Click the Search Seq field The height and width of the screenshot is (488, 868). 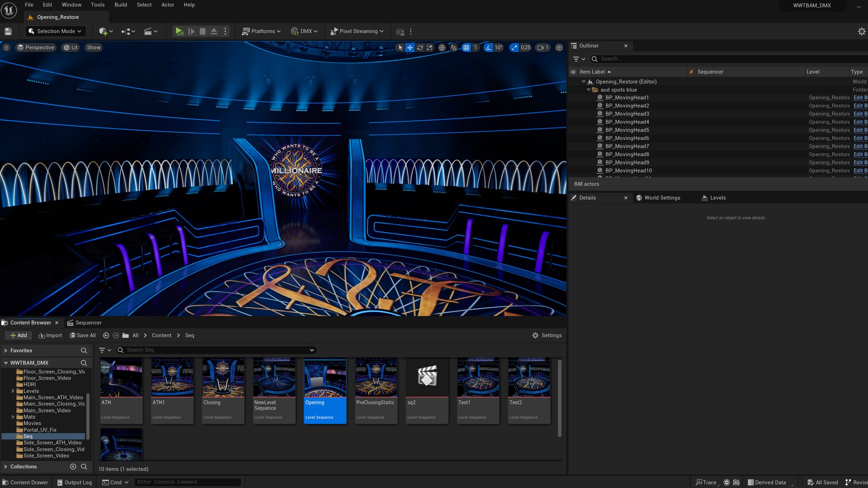pos(216,350)
